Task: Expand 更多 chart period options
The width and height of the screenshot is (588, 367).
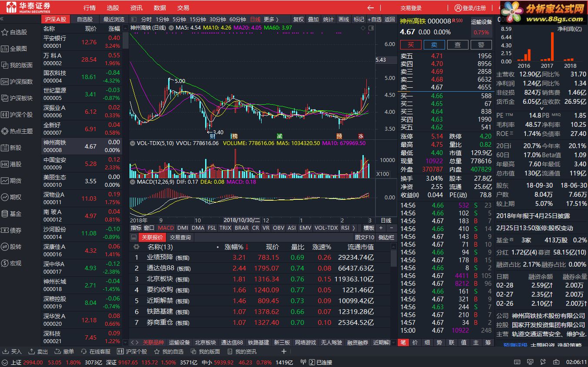Action: (x=271, y=20)
